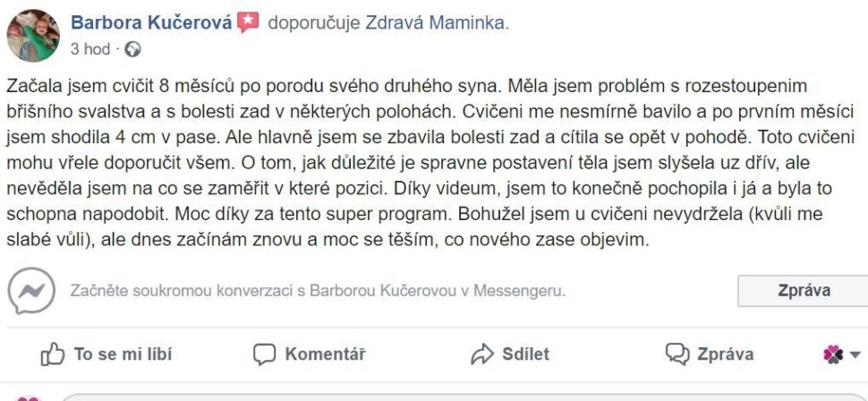Select the Komentář text label
Screen dimensions: 868x401
325,354
